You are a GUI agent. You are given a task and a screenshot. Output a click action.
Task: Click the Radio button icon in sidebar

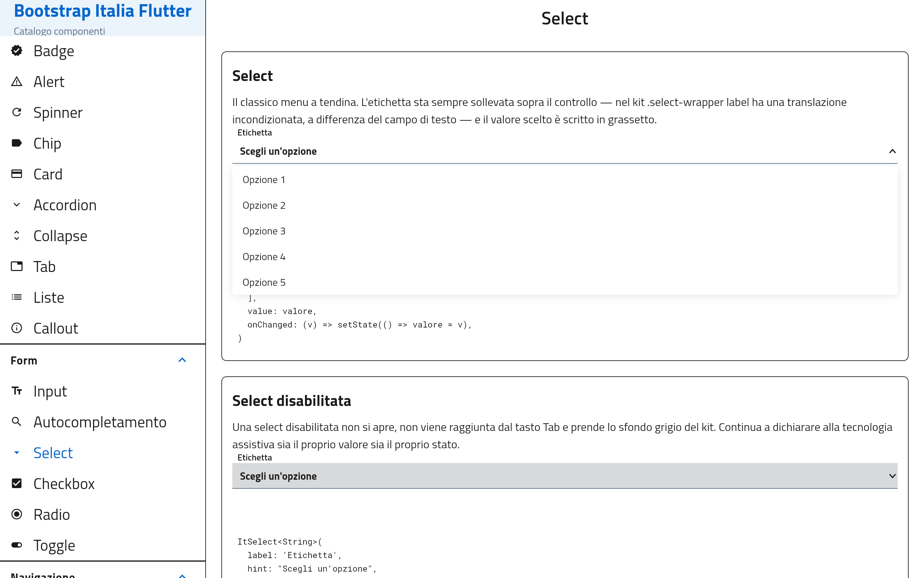pyautogui.click(x=17, y=514)
